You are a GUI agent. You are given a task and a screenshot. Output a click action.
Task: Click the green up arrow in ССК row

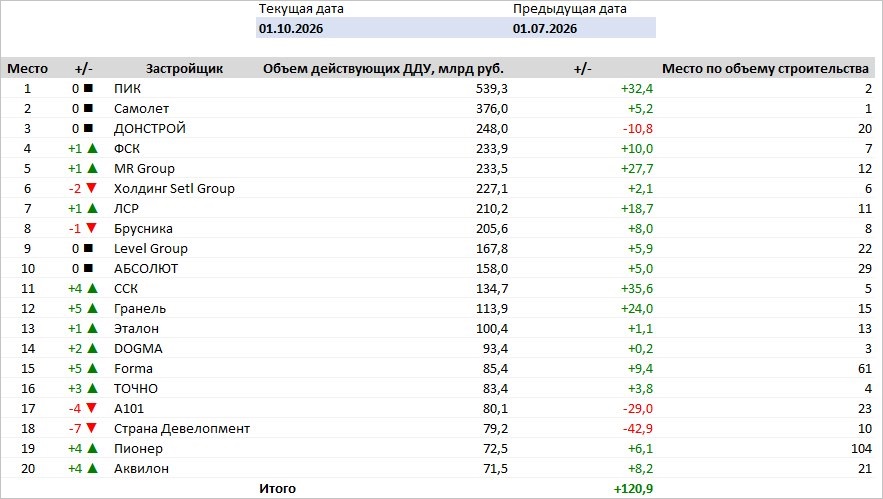click(x=92, y=288)
